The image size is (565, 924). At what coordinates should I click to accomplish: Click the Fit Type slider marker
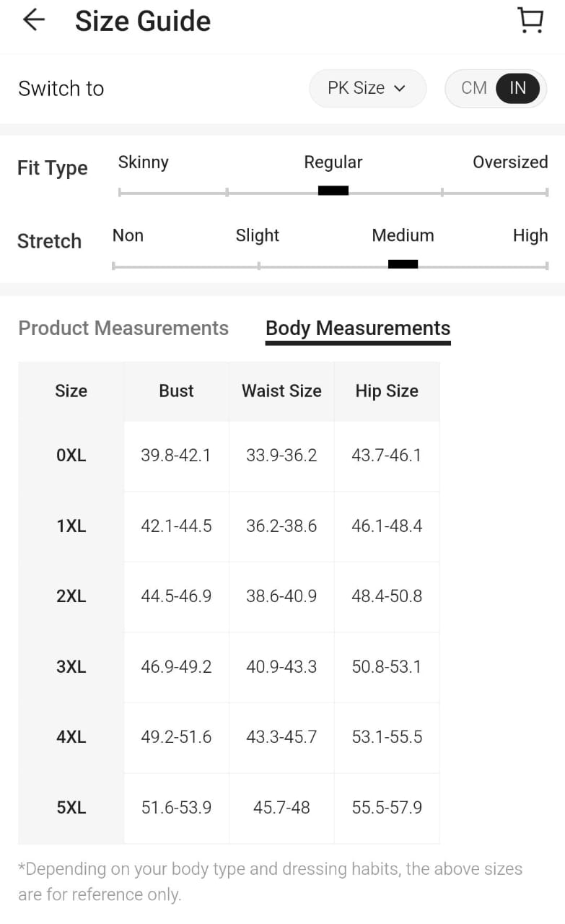click(x=333, y=191)
